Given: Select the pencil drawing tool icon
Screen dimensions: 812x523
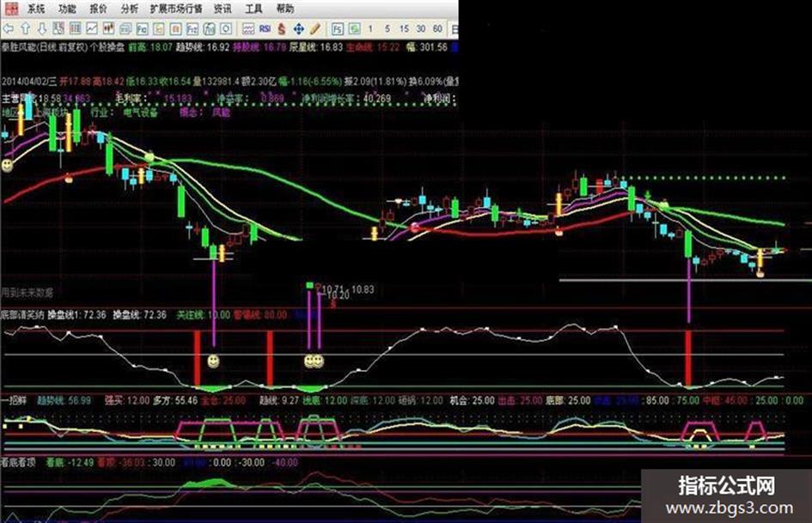Looking at the screenshot, I should pos(315,29).
